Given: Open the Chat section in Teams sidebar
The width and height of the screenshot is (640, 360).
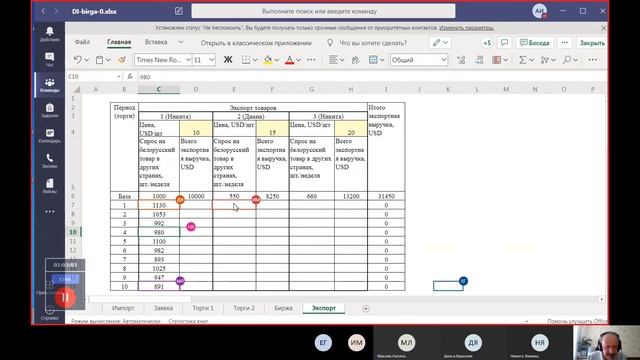Looking at the screenshot, I should (x=49, y=59).
